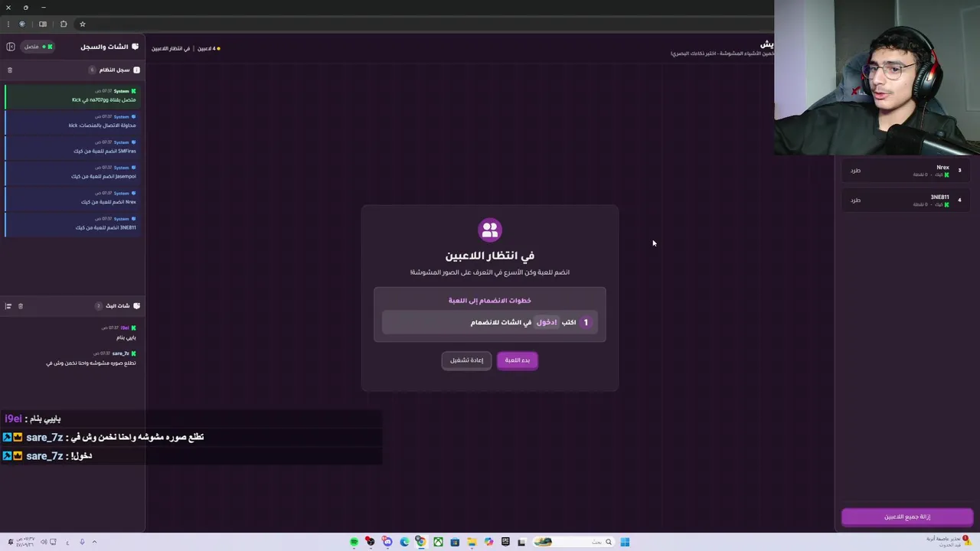Click the في انتظار اللاعبين header status

click(170, 48)
